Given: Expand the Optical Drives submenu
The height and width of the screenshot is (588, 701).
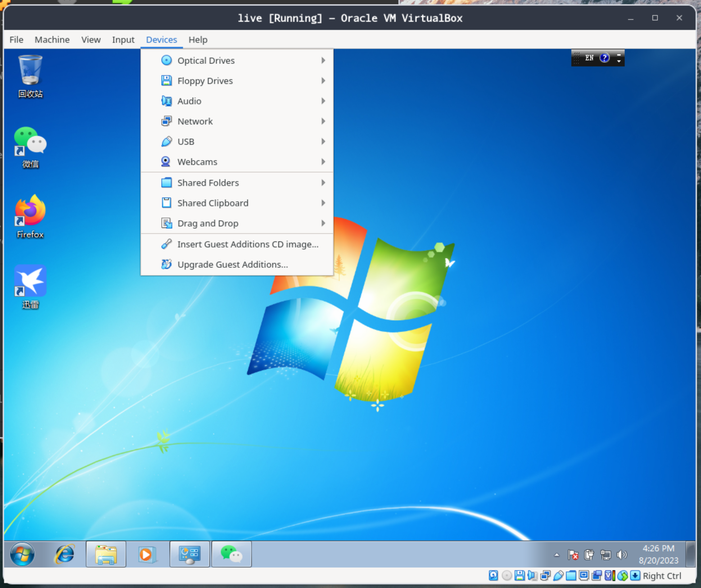Looking at the screenshot, I should pos(237,60).
